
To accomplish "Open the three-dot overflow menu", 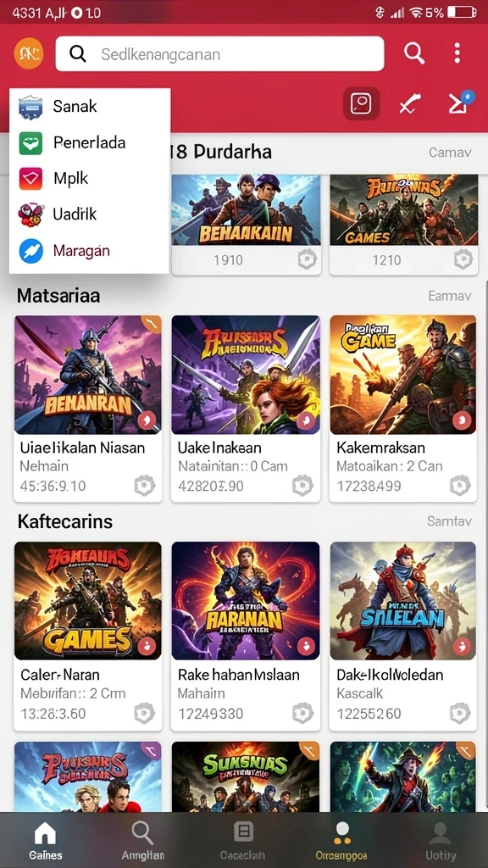I will tap(457, 53).
